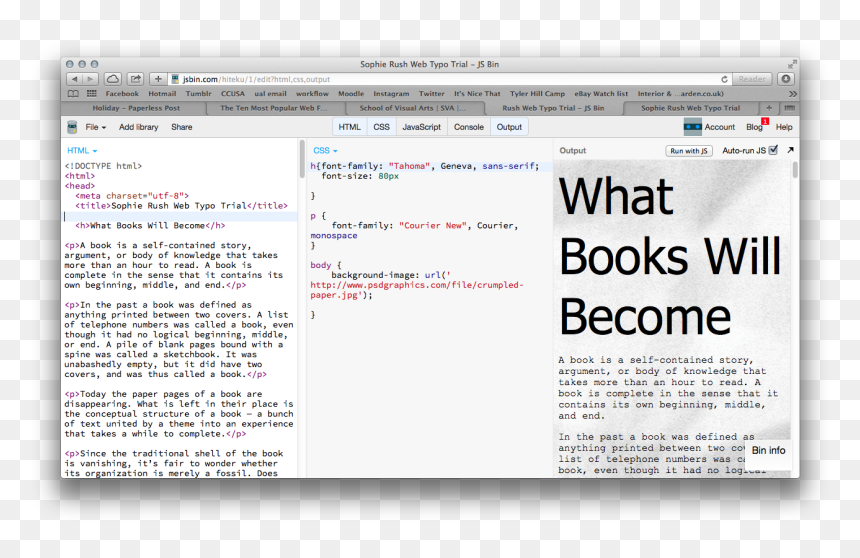Show all tabs using the tab overview icon
Image resolution: width=860 pixels, height=558 pixels.
789,108
